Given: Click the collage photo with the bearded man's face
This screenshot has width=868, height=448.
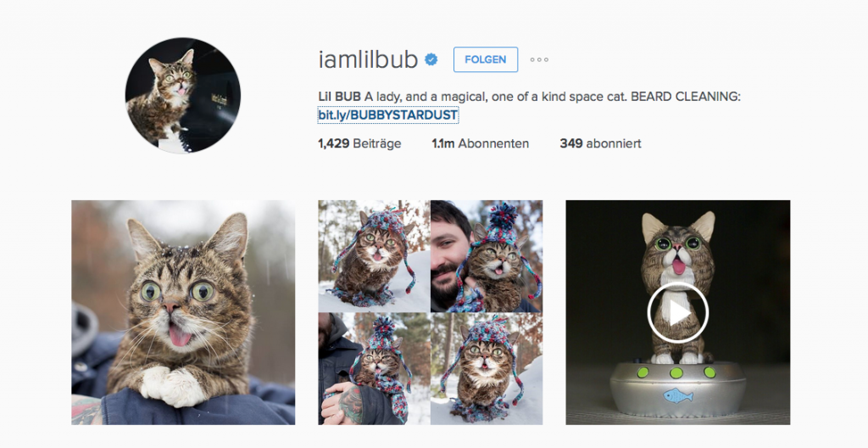Looking at the screenshot, I should [x=487, y=256].
